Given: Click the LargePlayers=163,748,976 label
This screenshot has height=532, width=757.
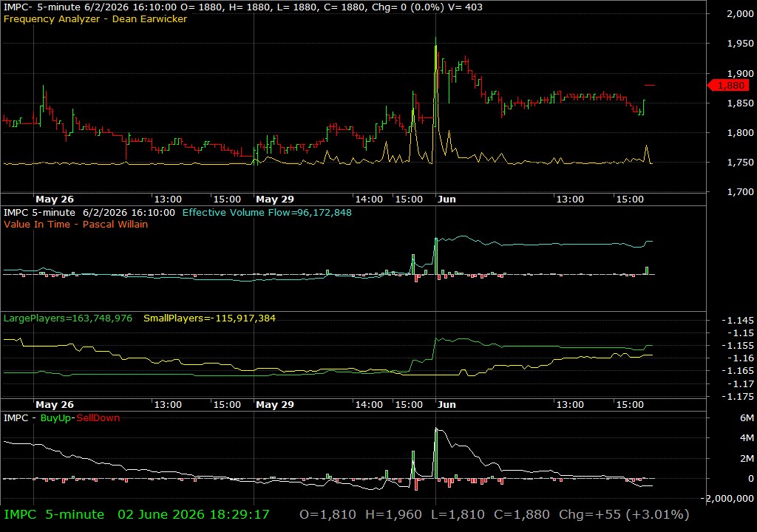Looking at the screenshot, I should click(67, 318).
